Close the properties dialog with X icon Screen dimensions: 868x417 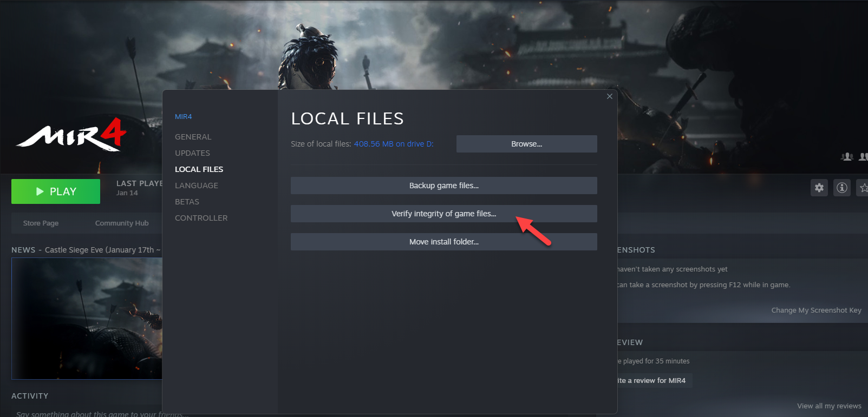[610, 96]
